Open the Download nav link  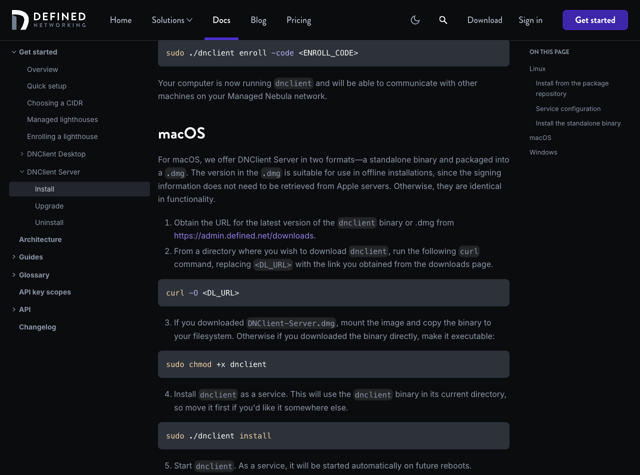pos(484,20)
